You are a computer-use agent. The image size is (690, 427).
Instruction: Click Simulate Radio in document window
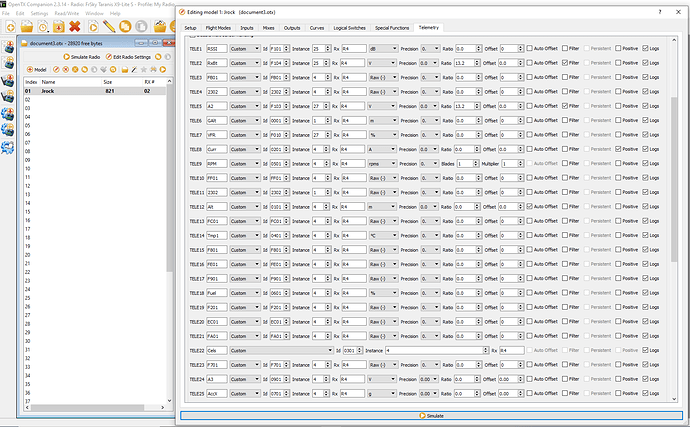tap(81, 57)
